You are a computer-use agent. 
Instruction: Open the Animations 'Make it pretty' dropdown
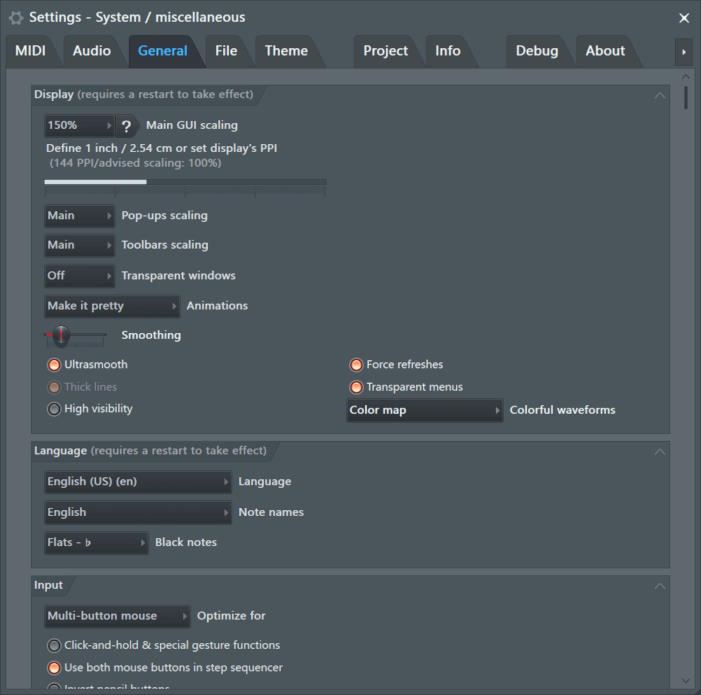pos(112,306)
